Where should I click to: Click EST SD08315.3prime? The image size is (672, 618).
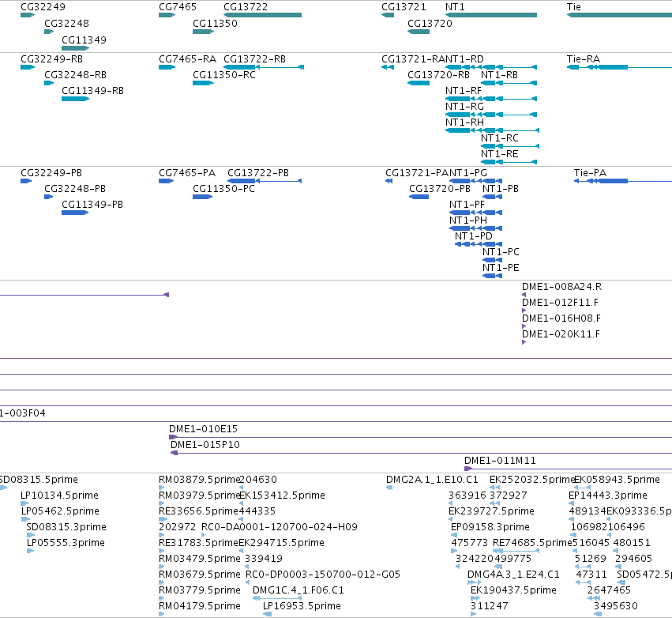coord(66,527)
